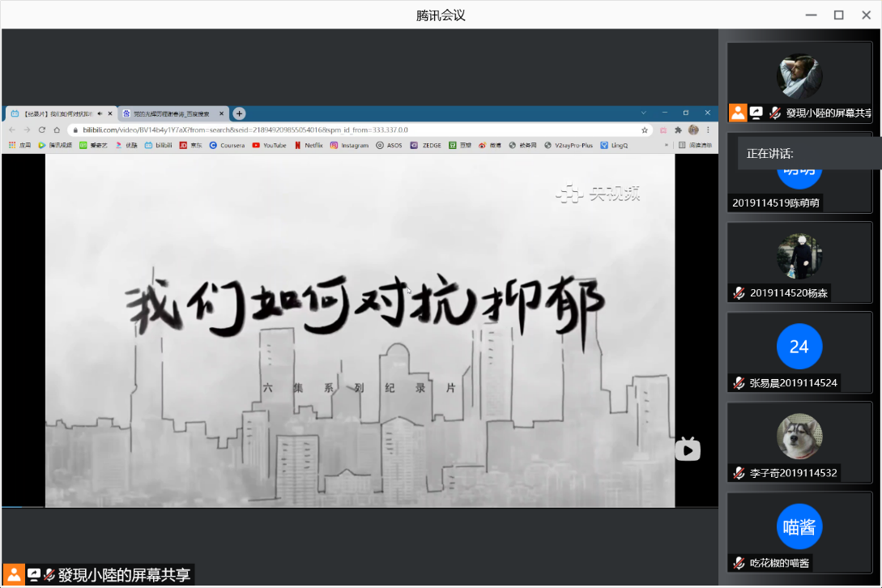The height and width of the screenshot is (588, 882).
Task: Click the extensions puzzle icon in the browser toolbar
Action: coord(678,130)
